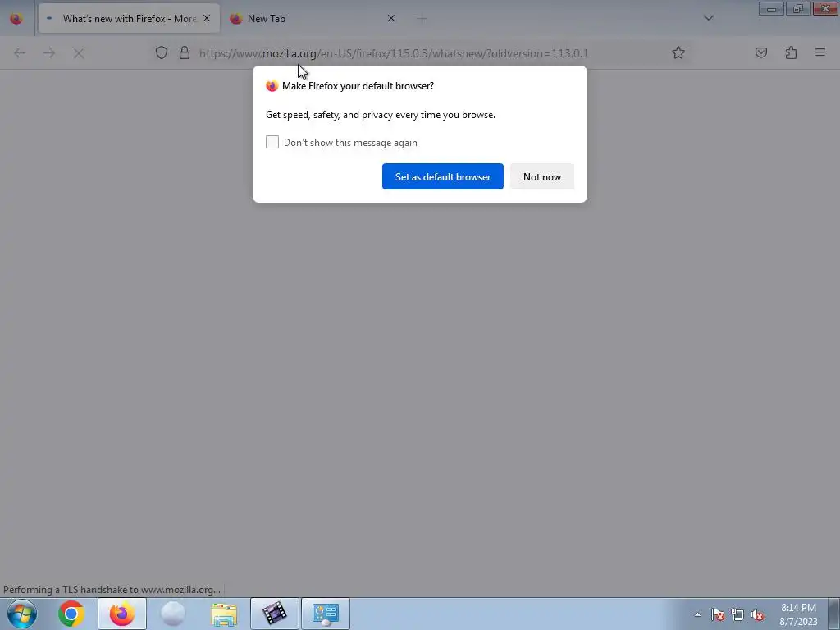The height and width of the screenshot is (630, 840).
Task: Open the clock showing 8:14 PM
Action: [797, 614]
